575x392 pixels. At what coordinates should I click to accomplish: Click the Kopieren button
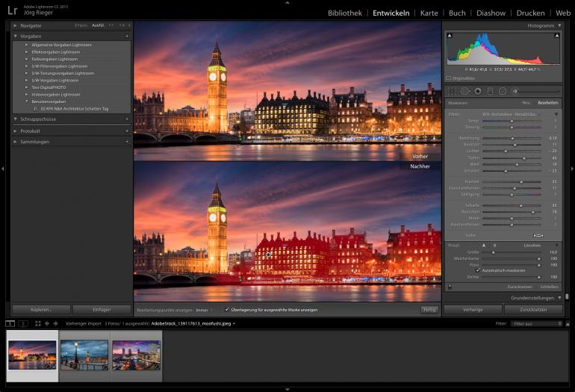tap(41, 310)
